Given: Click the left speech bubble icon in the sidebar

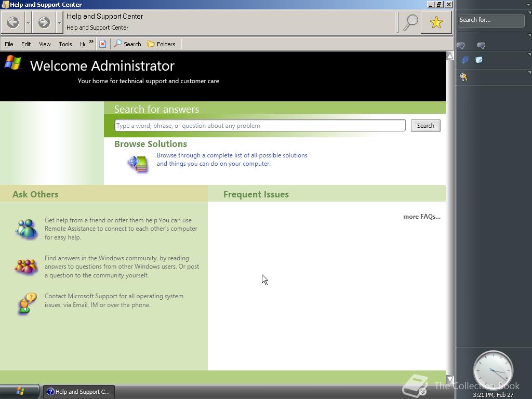Looking at the screenshot, I should (x=460, y=46).
